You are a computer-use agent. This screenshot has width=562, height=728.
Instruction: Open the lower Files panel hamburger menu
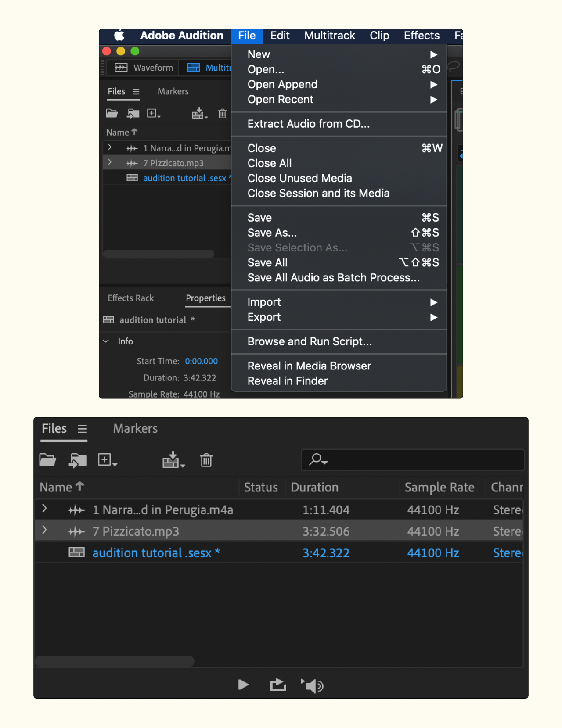[x=82, y=429]
